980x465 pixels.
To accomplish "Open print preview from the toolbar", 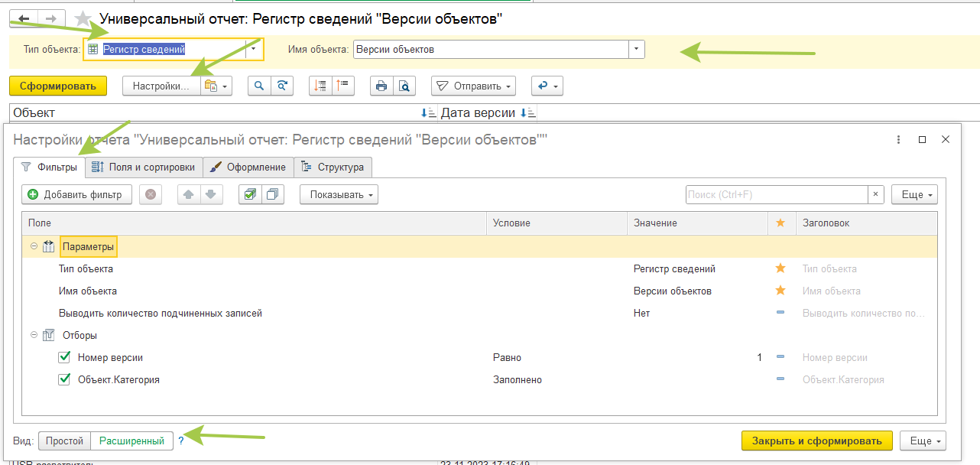I will 406,86.
